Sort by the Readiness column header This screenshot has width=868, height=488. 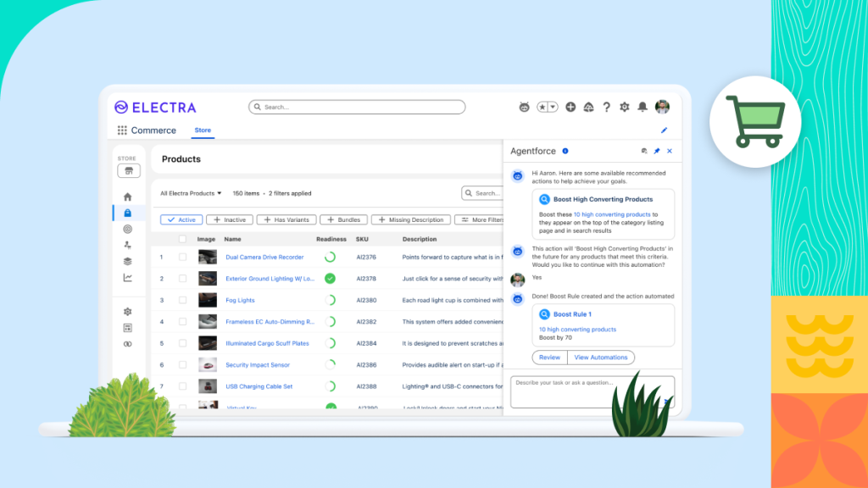(331, 239)
